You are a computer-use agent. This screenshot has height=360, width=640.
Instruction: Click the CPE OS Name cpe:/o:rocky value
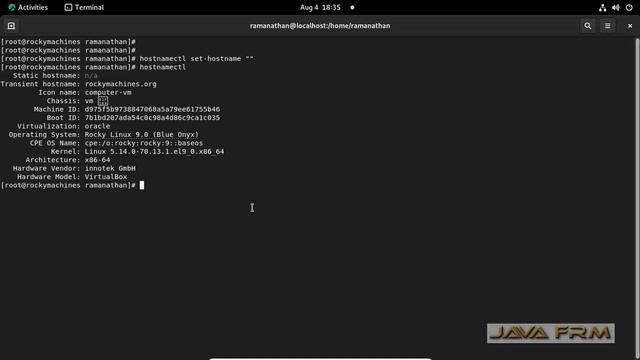pos(144,143)
